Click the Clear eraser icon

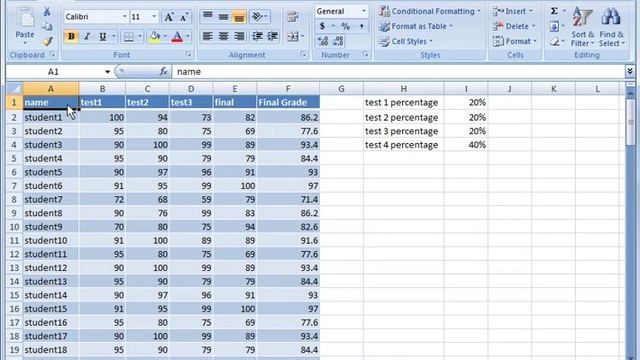point(554,41)
